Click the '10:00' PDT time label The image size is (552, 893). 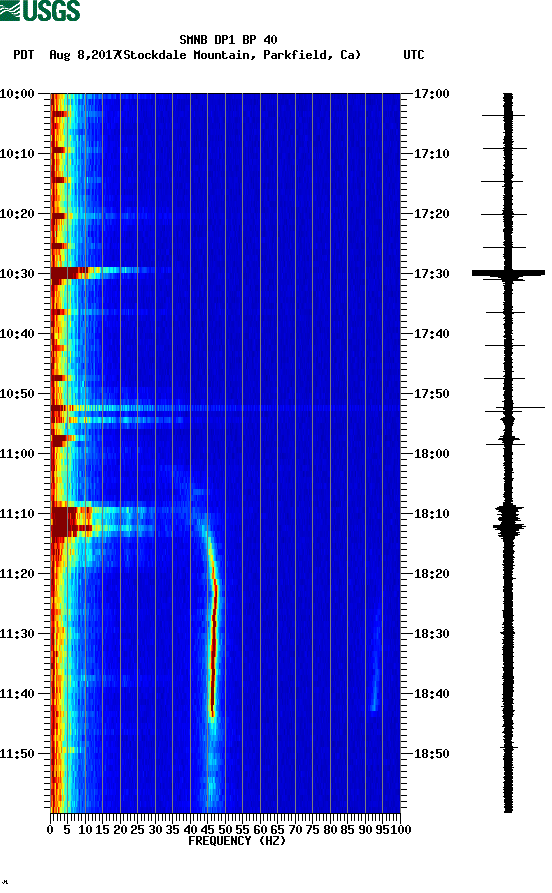[17, 93]
